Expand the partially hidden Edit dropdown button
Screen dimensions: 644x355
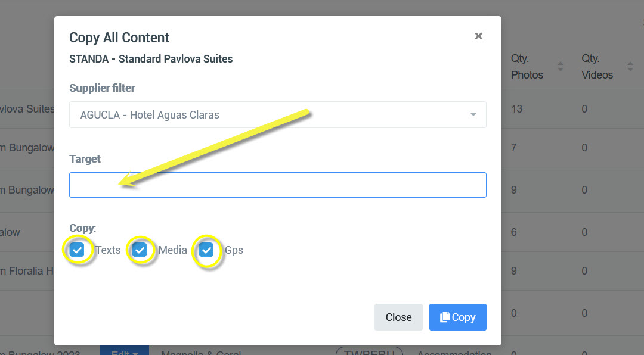tap(124, 351)
